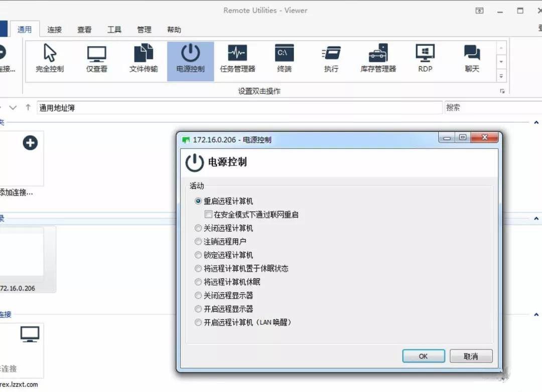
Task: Switch to the 通用 ribbon tab
Action: [25, 30]
